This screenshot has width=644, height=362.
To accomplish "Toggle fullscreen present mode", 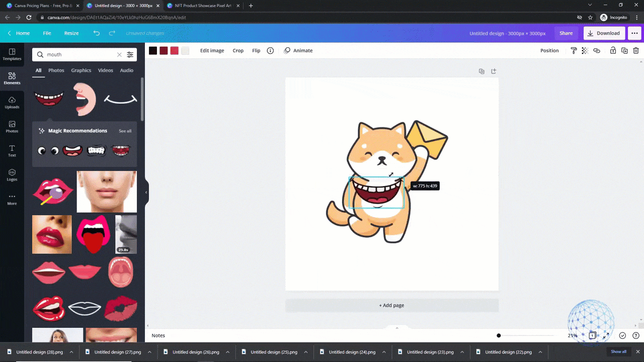I will coord(606,335).
